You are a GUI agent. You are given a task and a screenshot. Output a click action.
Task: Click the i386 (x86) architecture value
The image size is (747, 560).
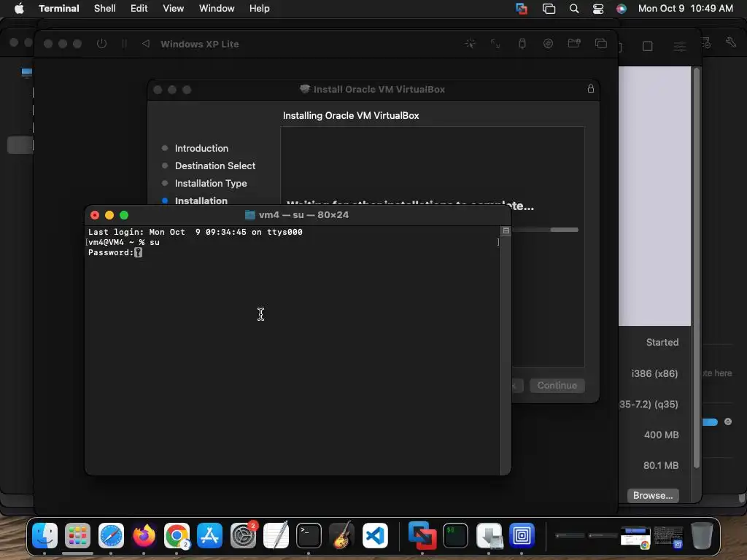pos(654,373)
